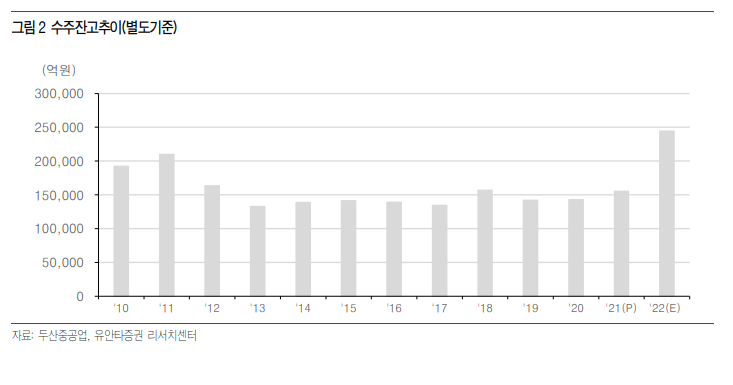Viewport: 733px width, 385px height.
Task: Click the y-axis value 0
Action: 80,297
